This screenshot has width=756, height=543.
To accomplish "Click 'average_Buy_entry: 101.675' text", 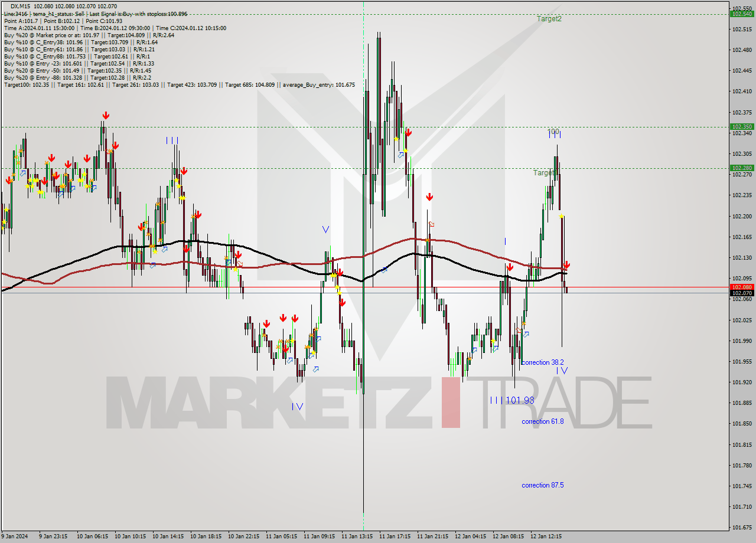I will pos(318,84).
